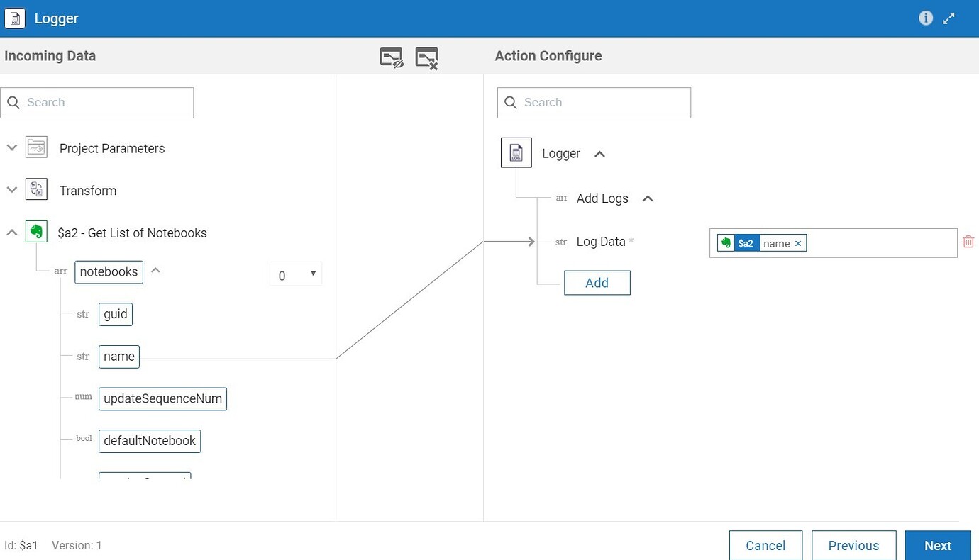Click the Project Parameters icon
The height and width of the screenshot is (560, 979).
coord(35,147)
